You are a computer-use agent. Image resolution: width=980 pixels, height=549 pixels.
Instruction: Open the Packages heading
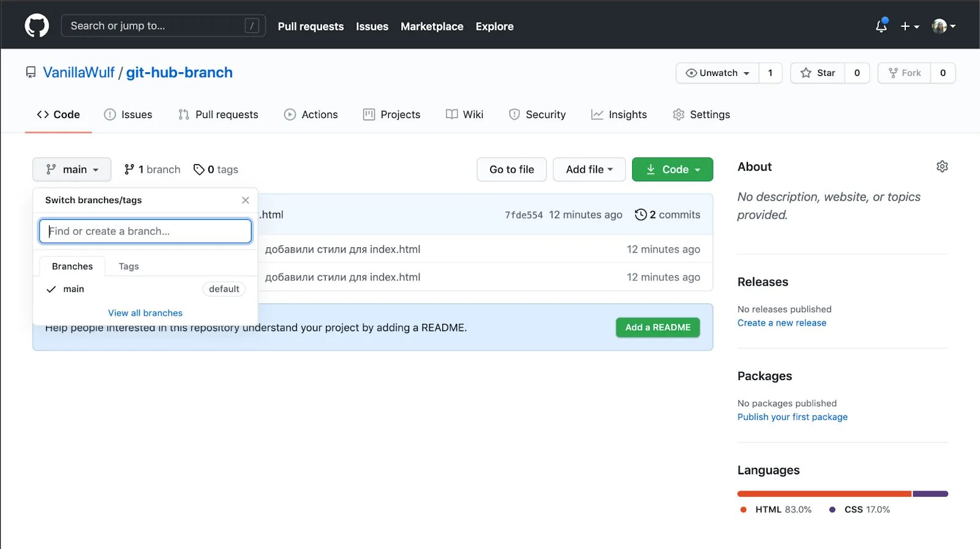(x=764, y=376)
